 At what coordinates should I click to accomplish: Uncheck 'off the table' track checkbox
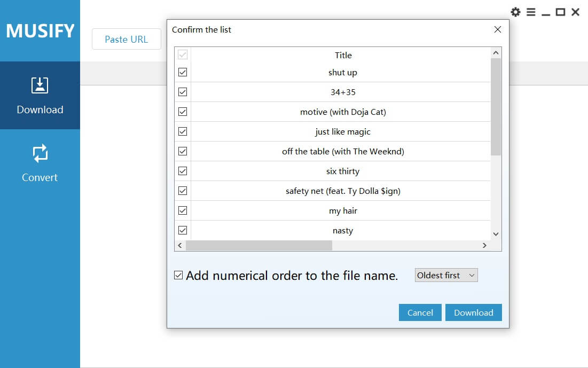click(183, 151)
